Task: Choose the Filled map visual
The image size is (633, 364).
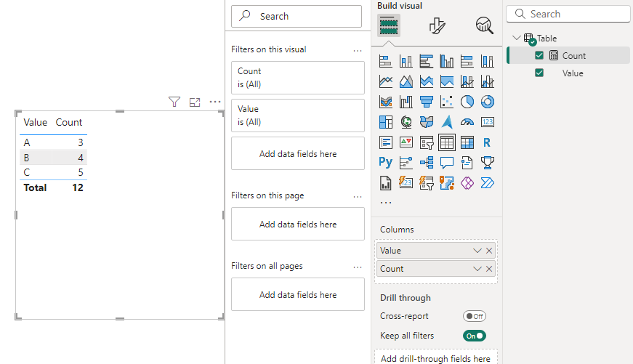Action: coord(427,122)
